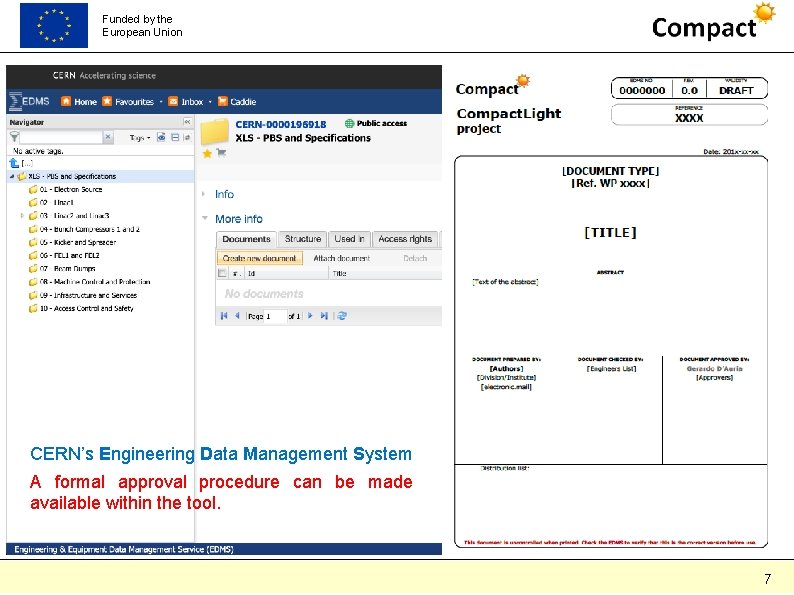Switch to the Structure tab

tap(303, 239)
